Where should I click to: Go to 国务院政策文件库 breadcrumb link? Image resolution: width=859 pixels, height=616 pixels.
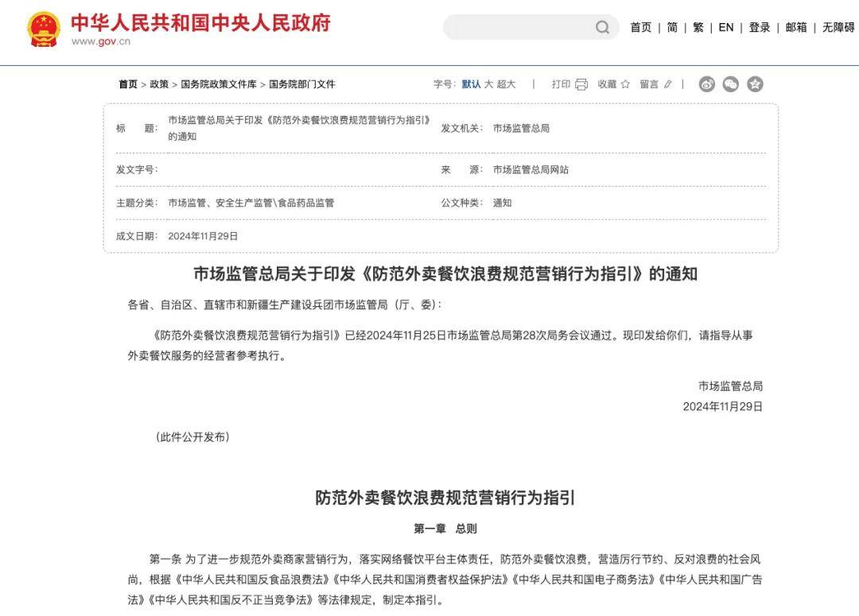(220, 83)
